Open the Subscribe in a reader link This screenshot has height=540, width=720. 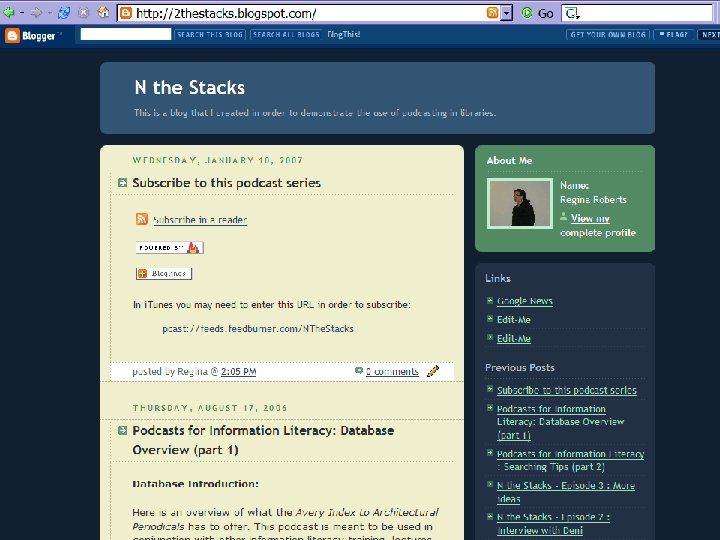(x=200, y=220)
